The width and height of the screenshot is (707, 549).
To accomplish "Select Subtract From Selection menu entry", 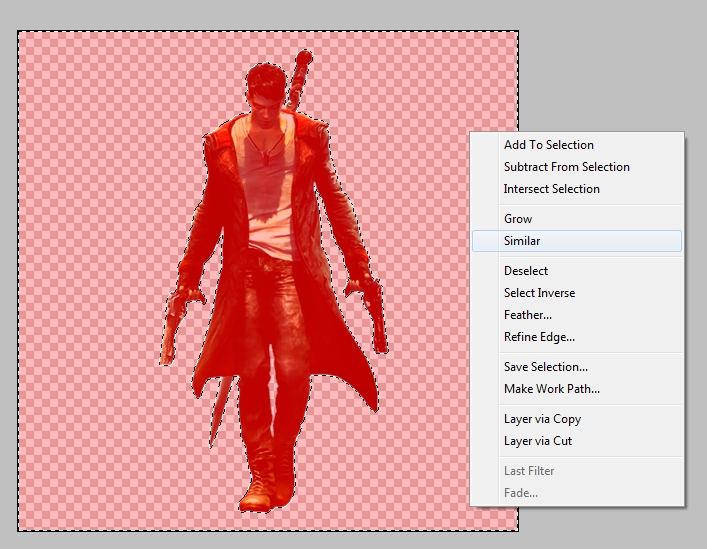I will pos(577,167).
